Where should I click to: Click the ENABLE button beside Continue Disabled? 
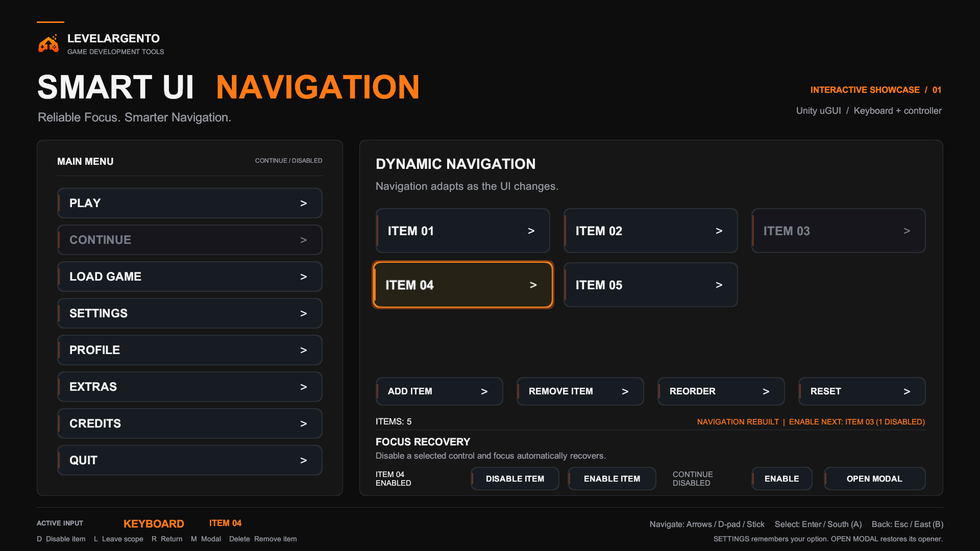click(x=782, y=479)
